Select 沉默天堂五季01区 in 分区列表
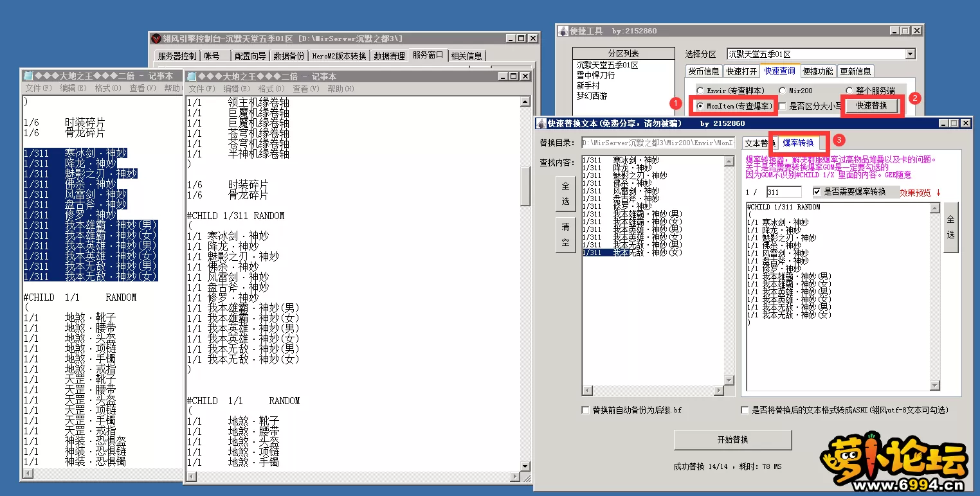The width and height of the screenshot is (980, 496). tap(607, 66)
